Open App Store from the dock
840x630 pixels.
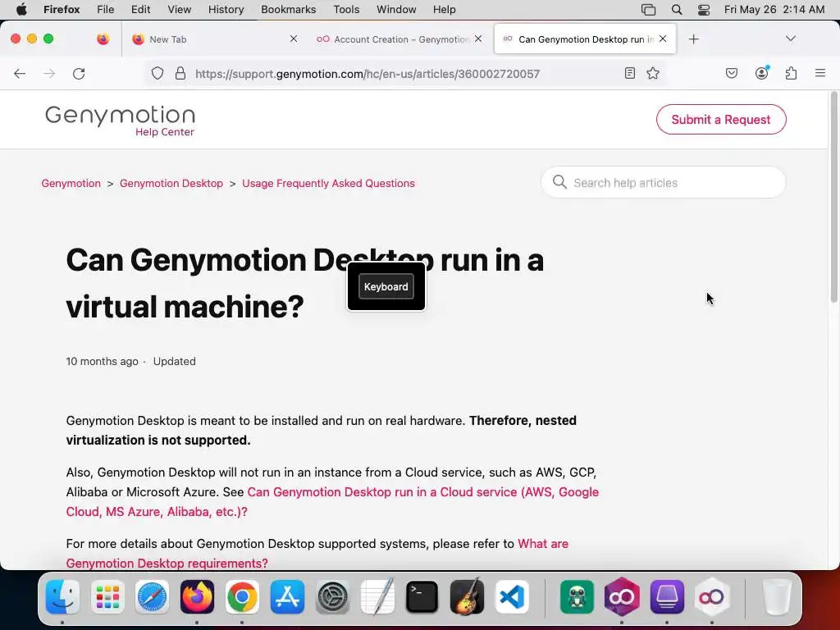[287, 597]
